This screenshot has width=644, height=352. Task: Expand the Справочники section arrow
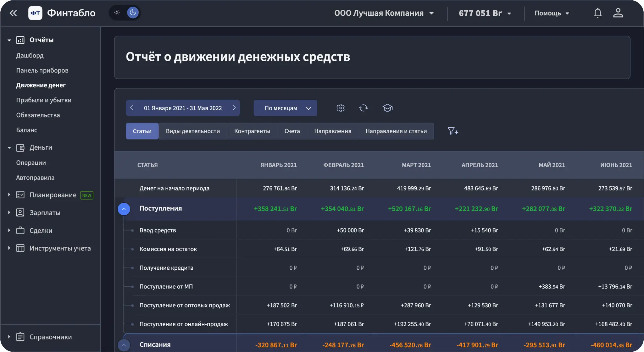(x=9, y=337)
